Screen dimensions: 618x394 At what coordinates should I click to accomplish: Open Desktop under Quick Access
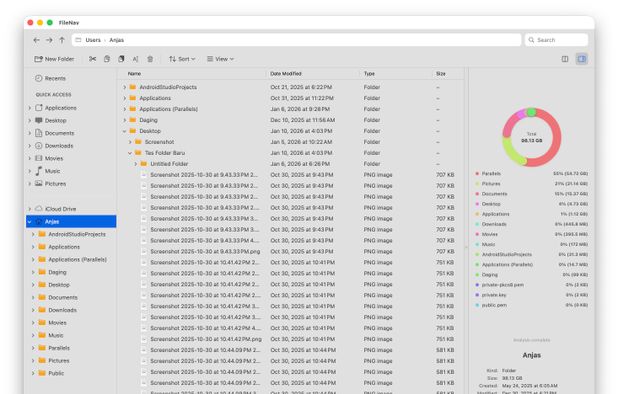click(x=51, y=120)
